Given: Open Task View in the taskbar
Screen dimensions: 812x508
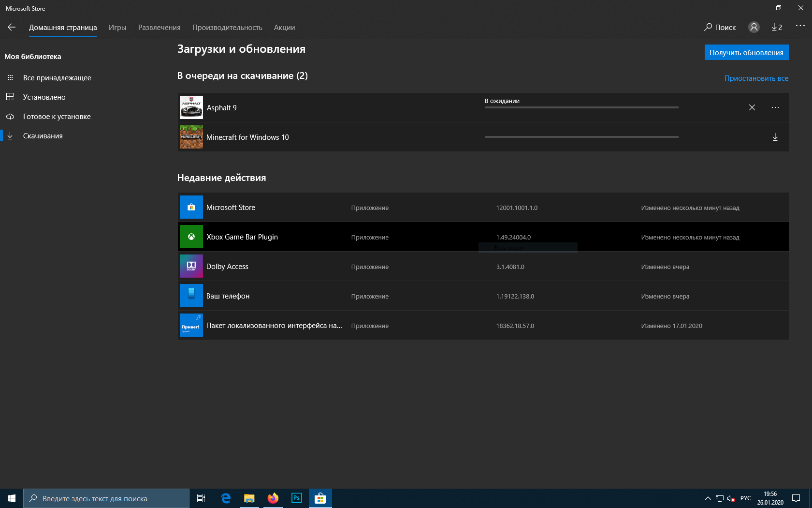Looking at the screenshot, I should (x=201, y=498).
